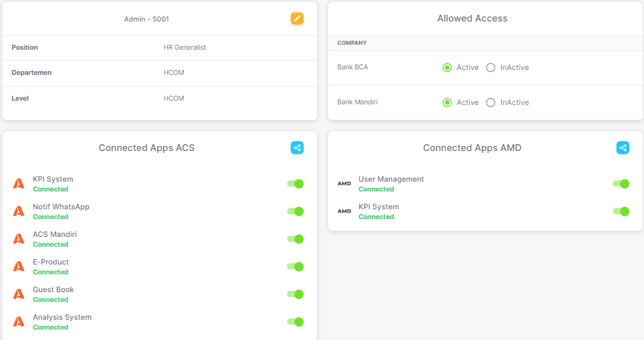Click the E-Product app name
This screenshot has width=644, height=340.
coord(51,262)
